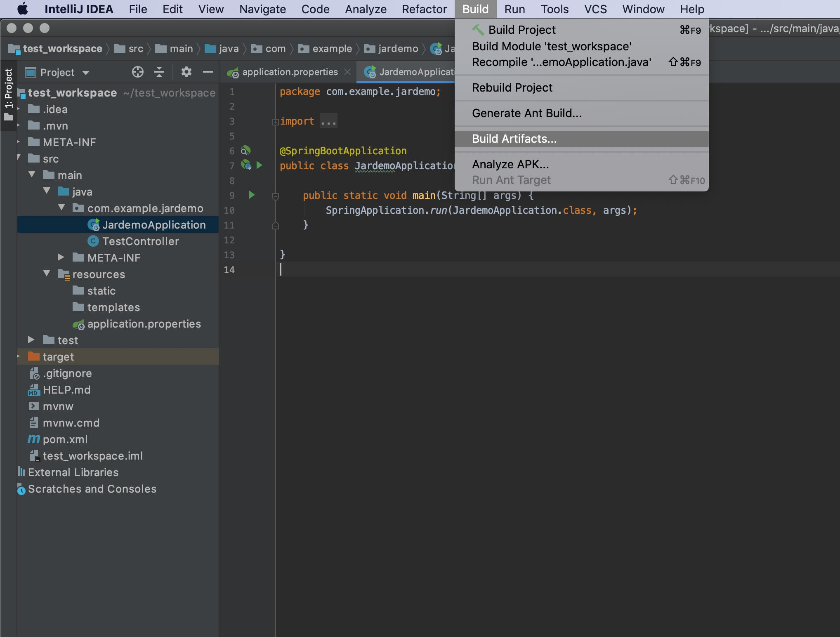Select JardemoApplication class in tree
Image resolution: width=840 pixels, height=637 pixels.
click(147, 225)
